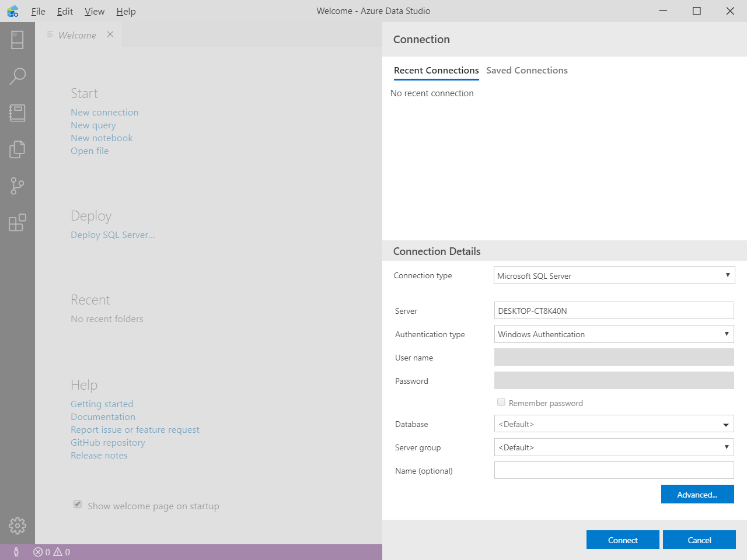Image resolution: width=747 pixels, height=560 pixels.
Task: Uncheck Show welcome page on startup
Action: [x=78, y=504]
